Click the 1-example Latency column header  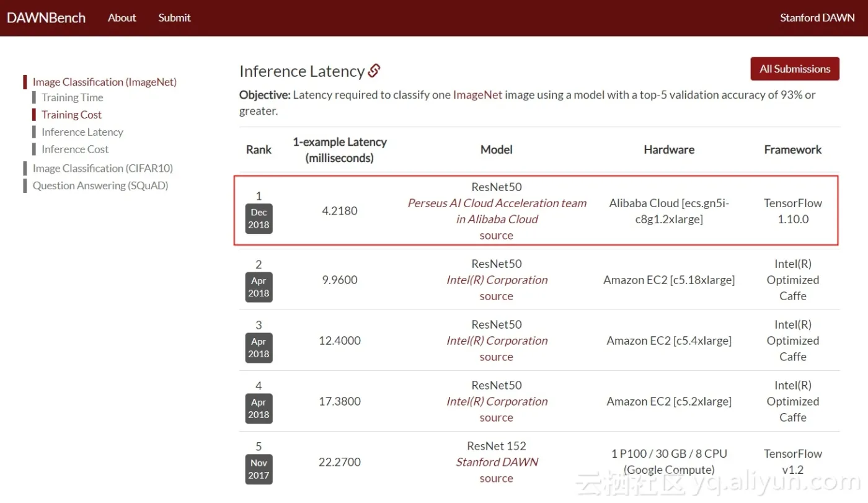[340, 149]
